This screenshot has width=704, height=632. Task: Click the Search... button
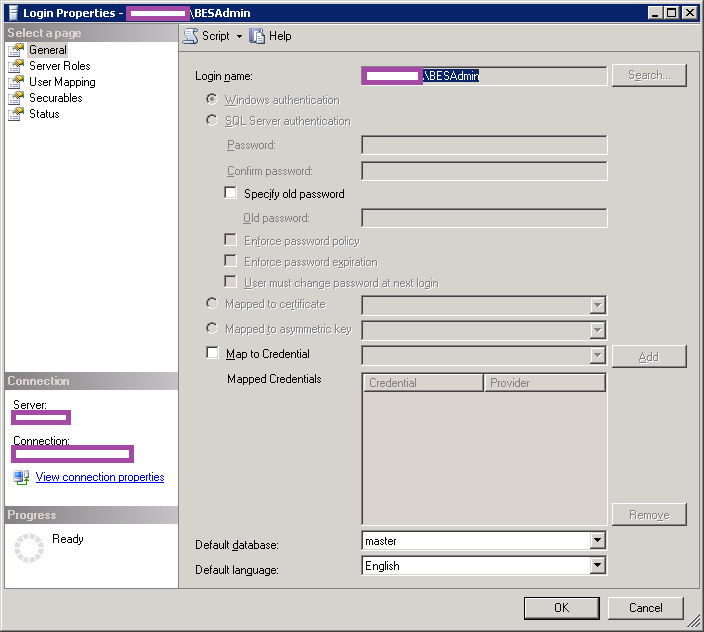(x=649, y=75)
